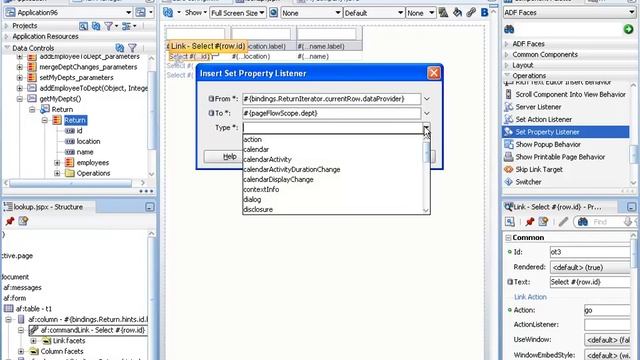The height and width of the screenshot is (360, 640).
Task: Select mergeDeptChanges_parameters in Data Controls
Action: (x=88, y=67)
